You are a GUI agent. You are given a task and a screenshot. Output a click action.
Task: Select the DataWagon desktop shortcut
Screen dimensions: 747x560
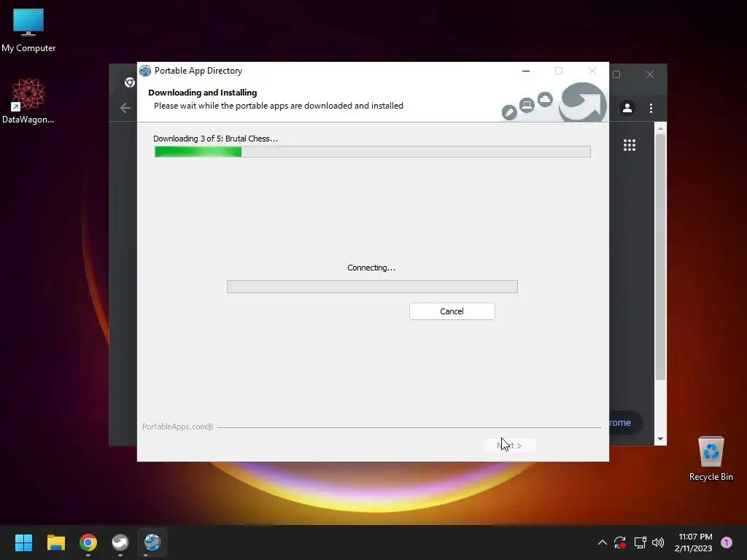pos(28,101)
